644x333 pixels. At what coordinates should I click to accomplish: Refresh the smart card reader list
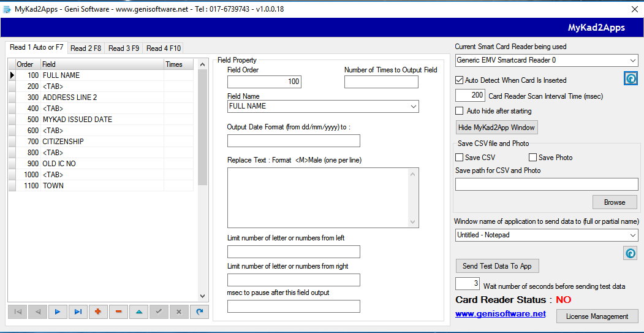631,78
